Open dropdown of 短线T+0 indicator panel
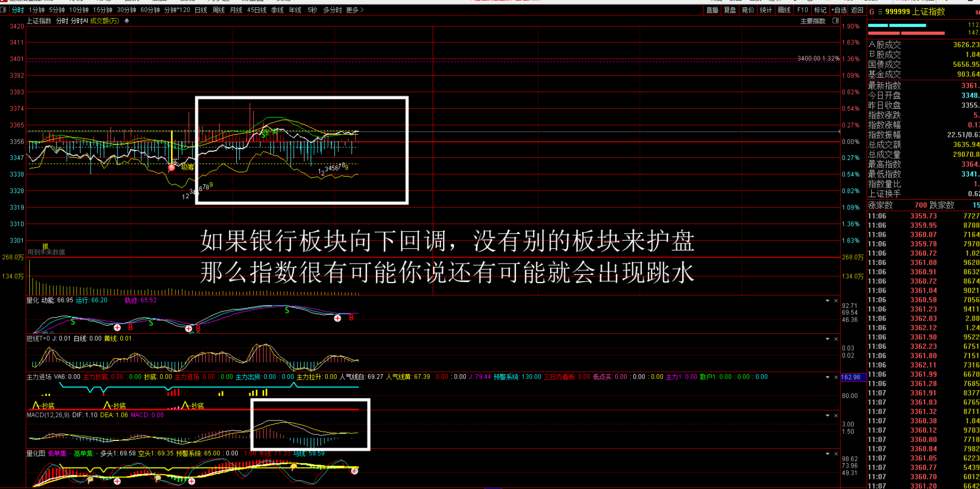Screen dimensions: 980x489 [x=828, y=339]
